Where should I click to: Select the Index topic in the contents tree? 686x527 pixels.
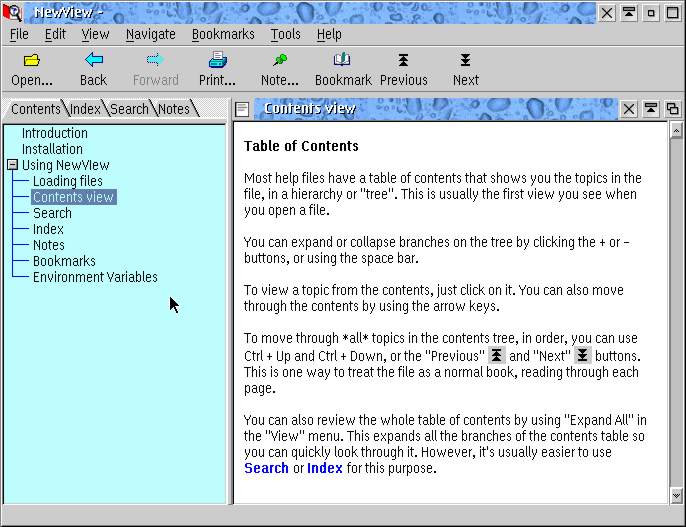pos(48,229)
